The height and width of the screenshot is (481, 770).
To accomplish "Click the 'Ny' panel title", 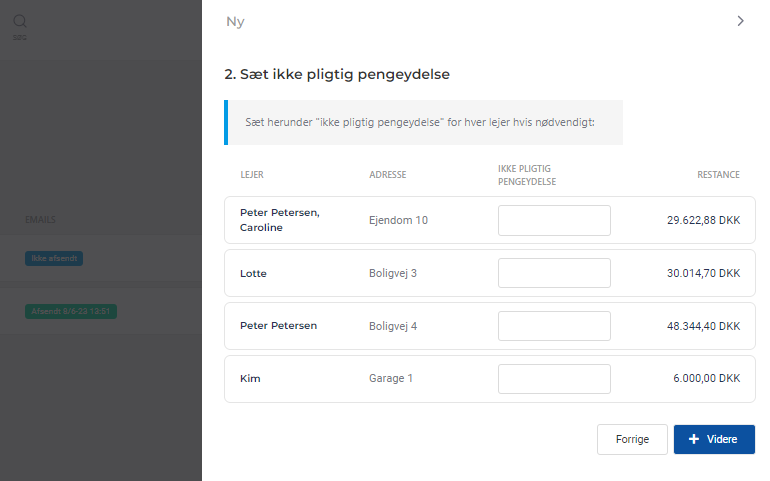I will pos(235,21).
